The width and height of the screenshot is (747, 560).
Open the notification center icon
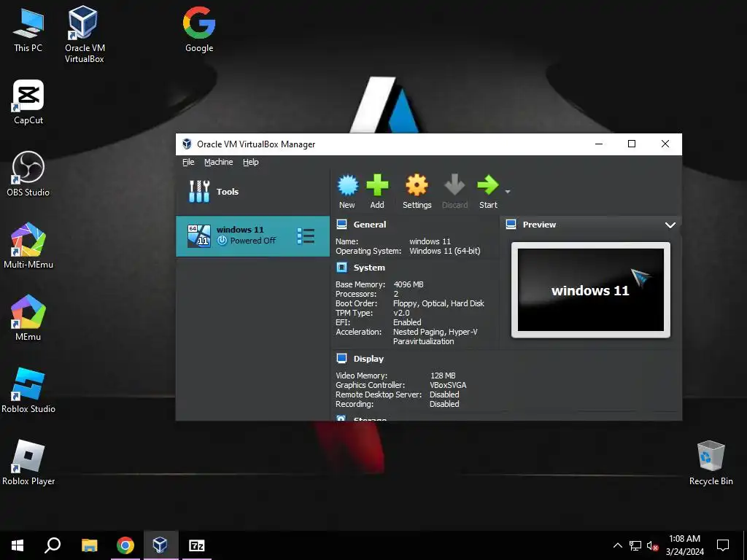(x=723, y=545)
